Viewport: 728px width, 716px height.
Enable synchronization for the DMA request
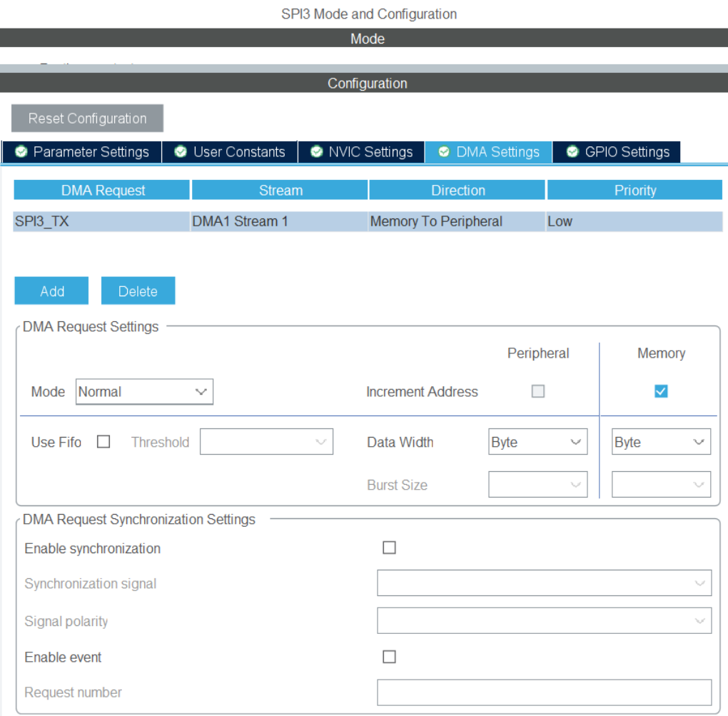click(x=389, y=547)
